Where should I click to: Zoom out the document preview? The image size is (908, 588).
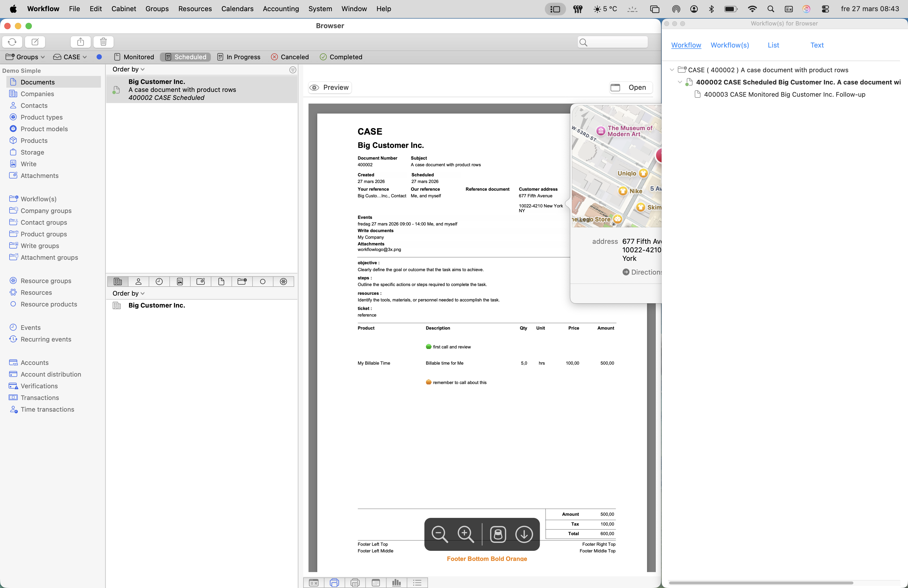point(439,534)
